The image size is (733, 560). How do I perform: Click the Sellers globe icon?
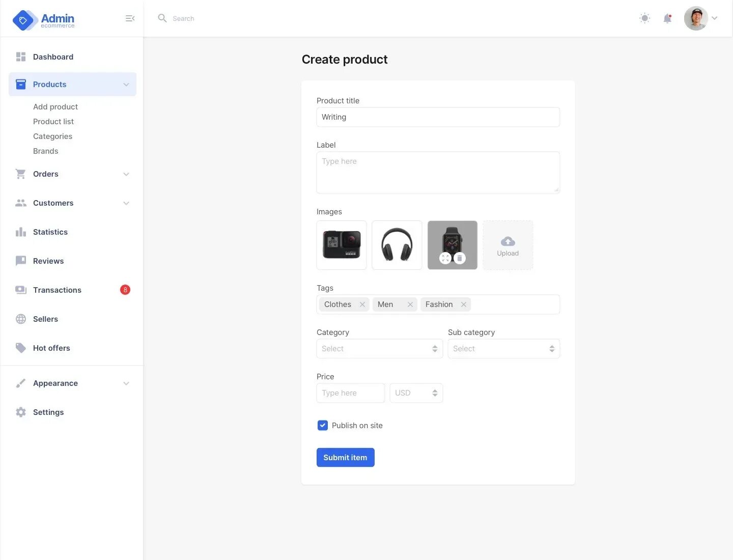click(21, 319)
